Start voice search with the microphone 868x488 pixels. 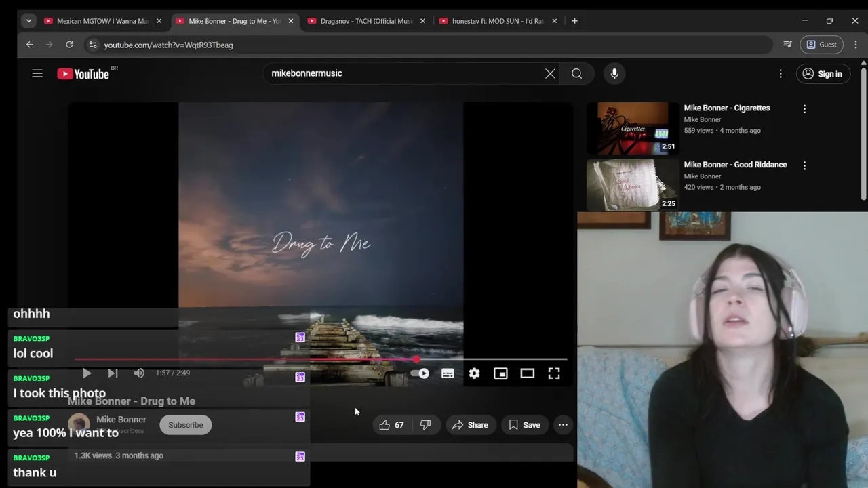pos(614,73)
